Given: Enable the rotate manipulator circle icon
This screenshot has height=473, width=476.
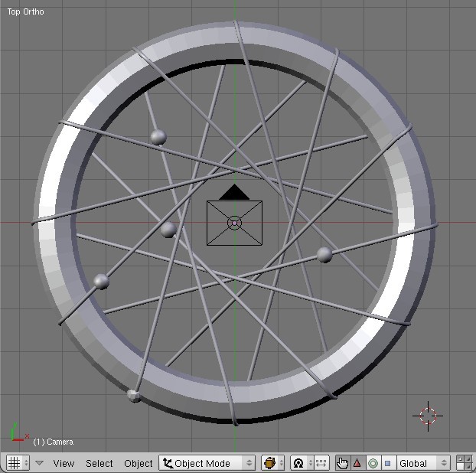Looking at the screenshot, I should point(373,463).
